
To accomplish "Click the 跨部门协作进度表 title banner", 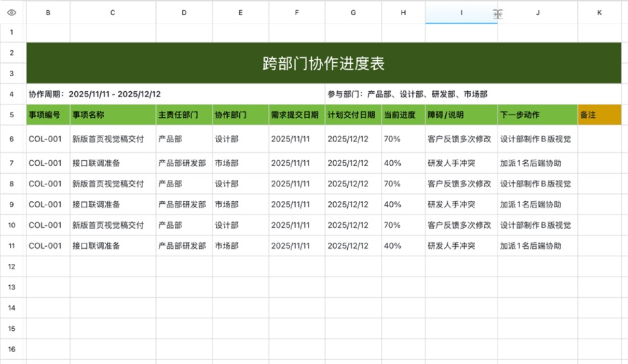I will coord(324,63).
